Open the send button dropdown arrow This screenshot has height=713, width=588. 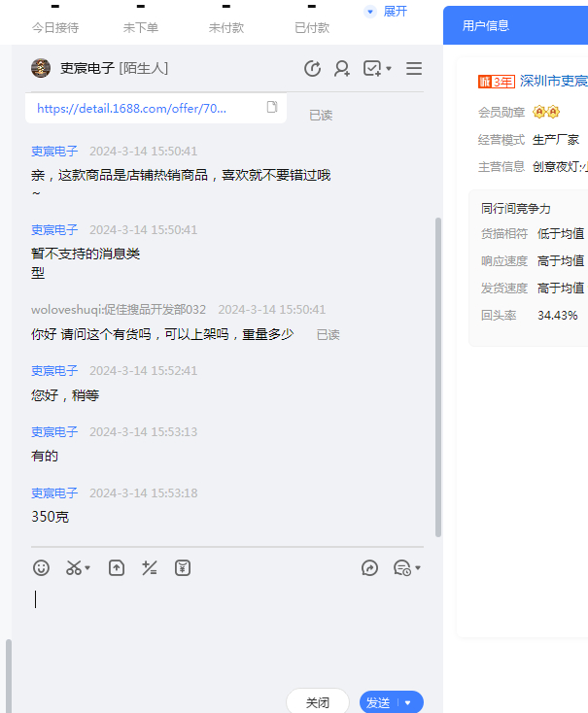[x=408, y=702]
